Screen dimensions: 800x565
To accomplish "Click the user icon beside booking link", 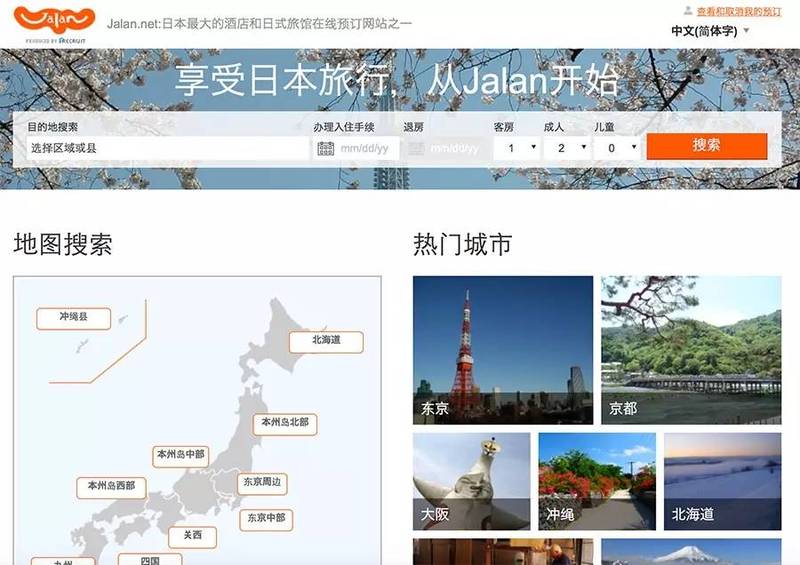I will [688, 10].
